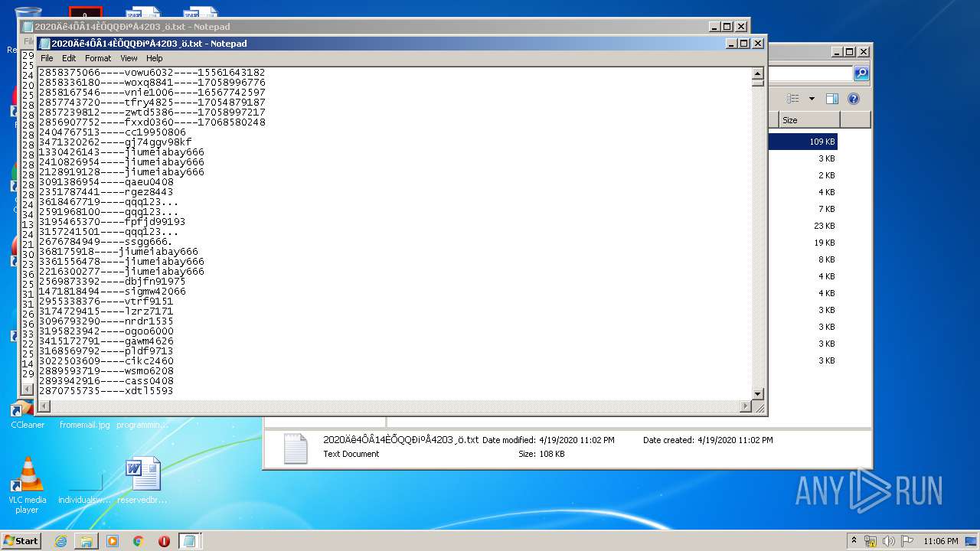Sort files by the Size column header
Image resolution: width=980 pixels, height=551 pixels.
click(809, 120)
